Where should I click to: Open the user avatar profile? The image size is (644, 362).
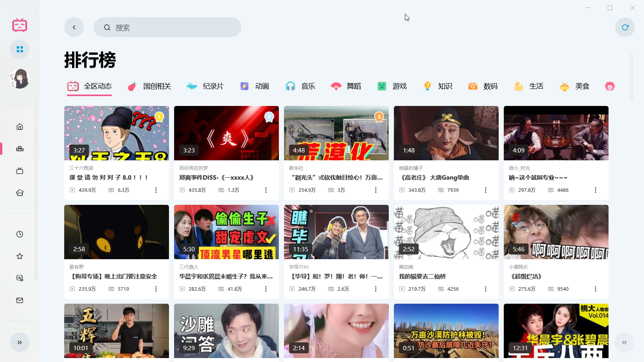pos(20,78)
